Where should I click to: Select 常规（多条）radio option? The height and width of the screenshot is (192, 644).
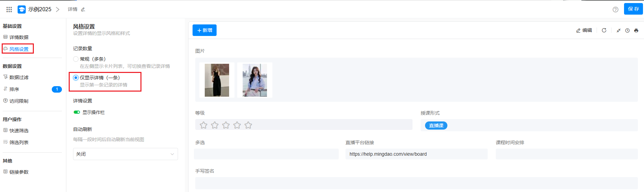[x=76, y=59]
